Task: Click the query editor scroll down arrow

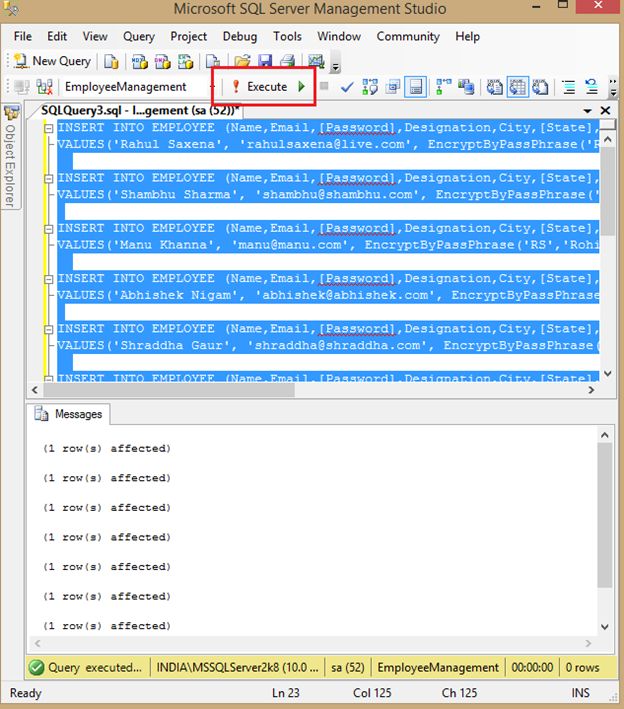Action: [608, 373]
